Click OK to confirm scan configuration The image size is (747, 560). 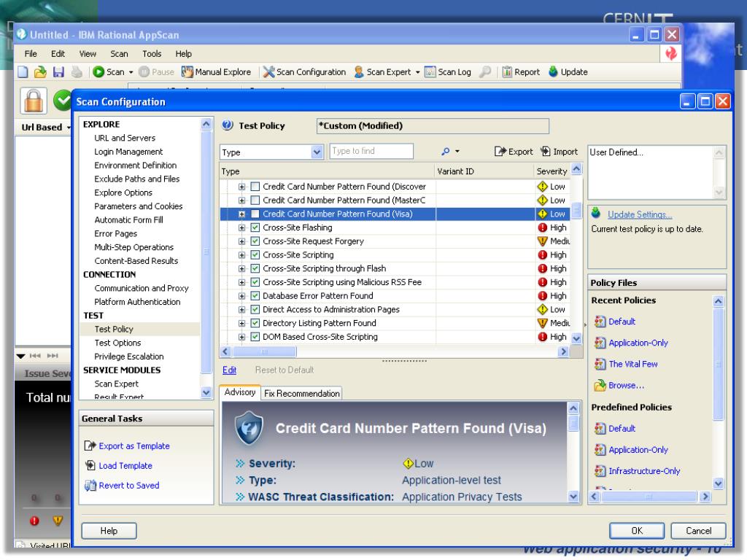(636, 531)
